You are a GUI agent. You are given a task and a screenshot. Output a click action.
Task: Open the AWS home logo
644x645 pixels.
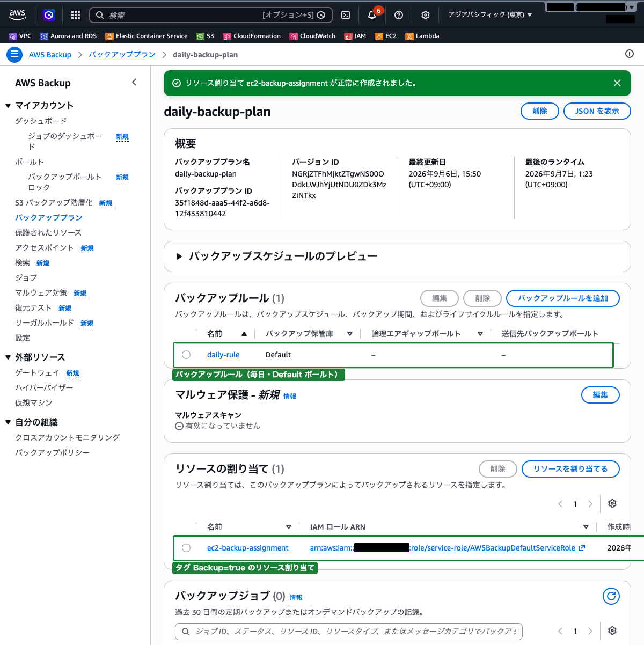tap(17, 15)
